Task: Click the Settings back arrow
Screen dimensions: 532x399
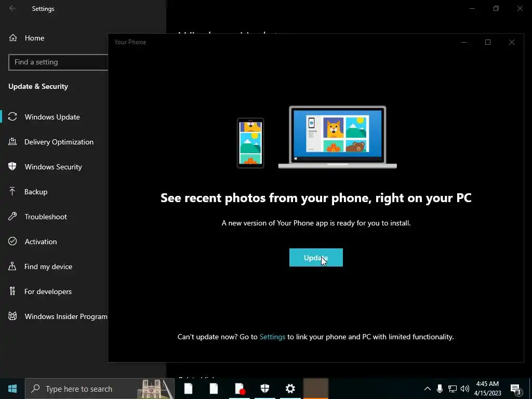Action: [12, 8]
